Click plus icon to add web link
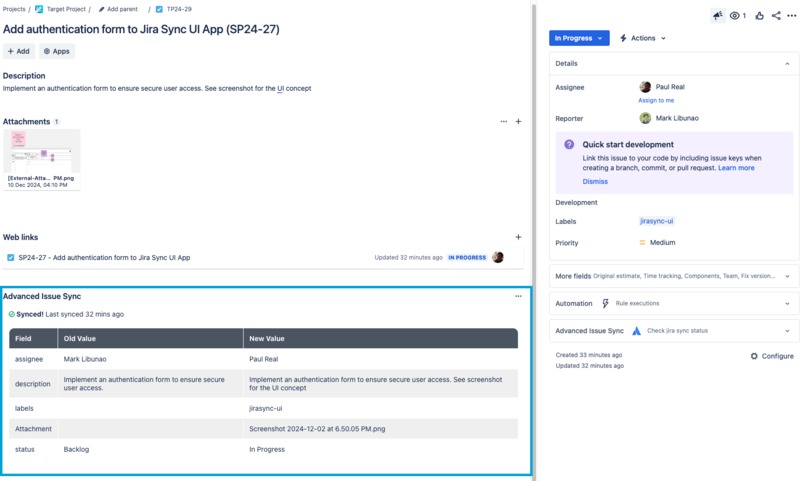 coord(518,237)
